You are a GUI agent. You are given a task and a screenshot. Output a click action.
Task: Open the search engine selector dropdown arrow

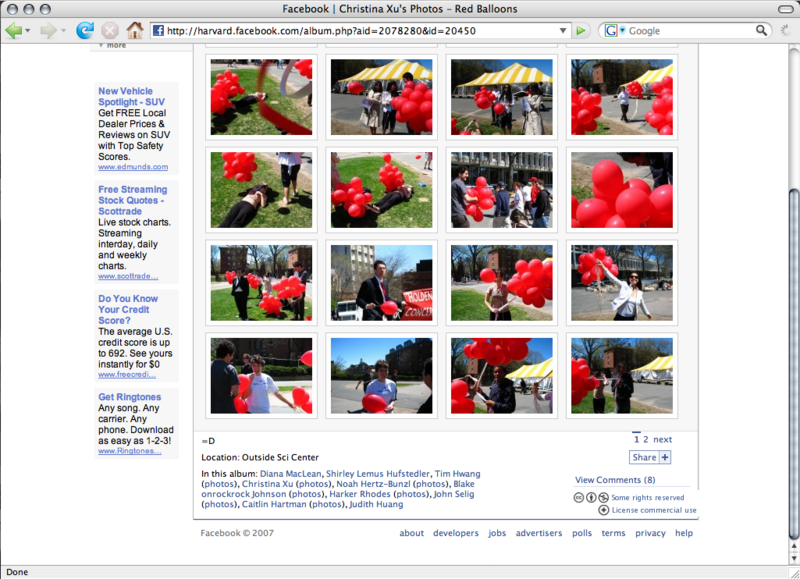622,30
